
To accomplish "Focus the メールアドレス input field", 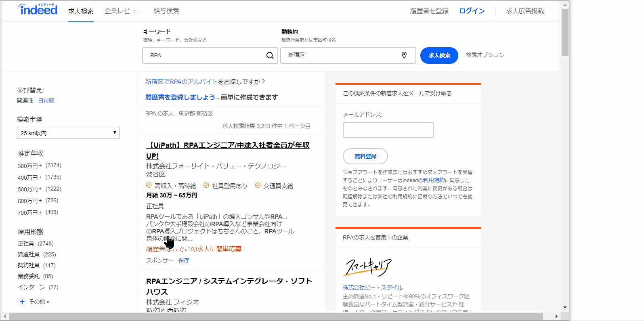I will tap(388, 130).
